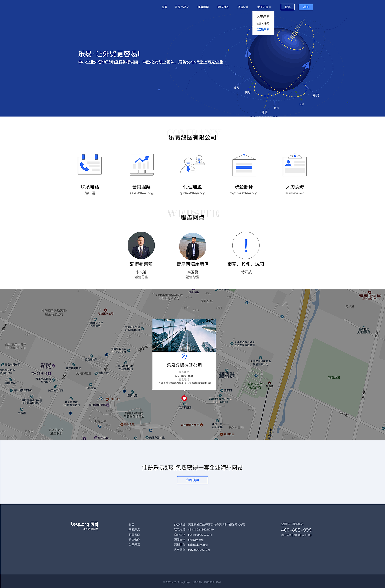The image size is (385, 588).
Task: Click the 营销服务 chart monitor icon
Action: 142,165
